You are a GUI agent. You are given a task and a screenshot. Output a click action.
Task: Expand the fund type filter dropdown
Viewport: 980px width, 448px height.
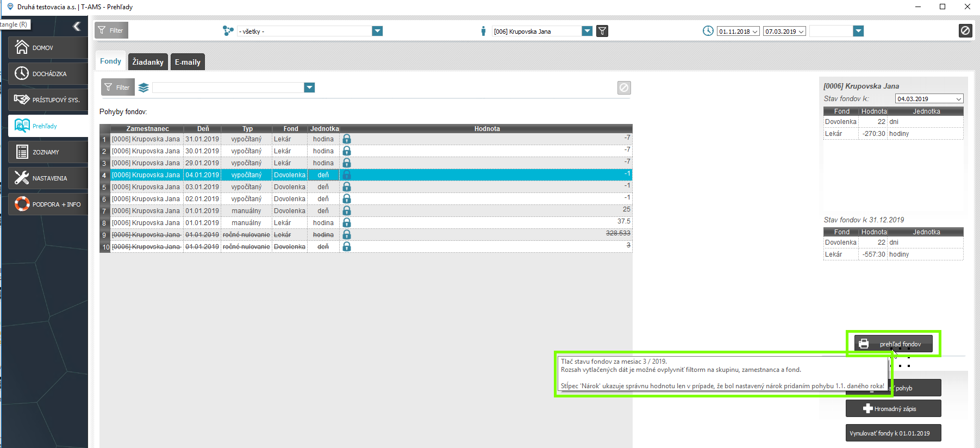click(309, 88)
